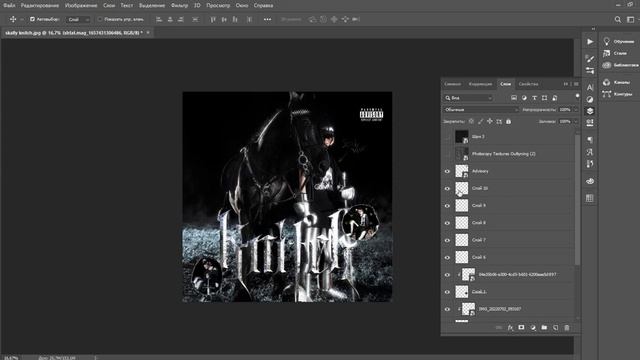This screenshot has width=640, height=360.
Task: Click the Layers panel vertical scrollbar
Action: pyautogui.click(x=577, y=200)
